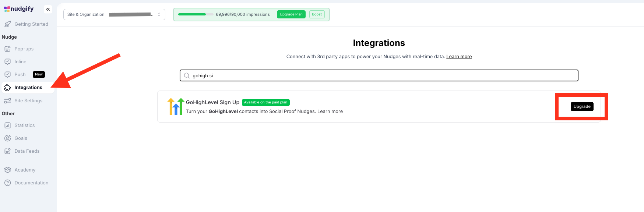
Task: Click the Site & Organization label
Action: [x=86, y=15]
